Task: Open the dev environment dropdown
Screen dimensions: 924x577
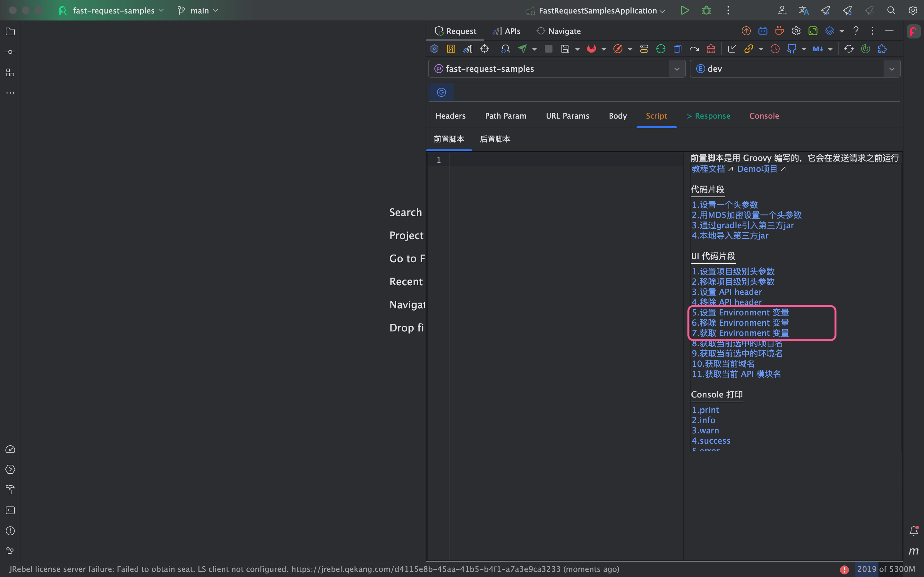Action: click(x=892, y=69)
